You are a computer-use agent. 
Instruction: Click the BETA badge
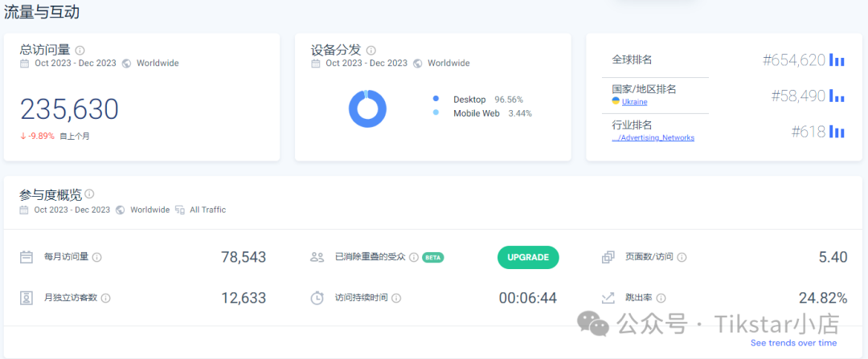(433, 257)
